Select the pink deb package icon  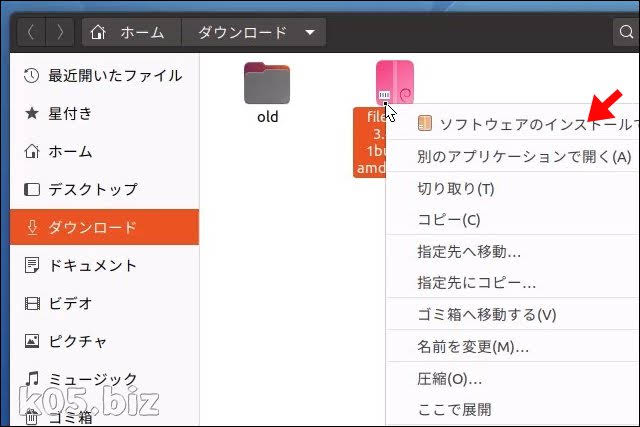pos(395,83)
